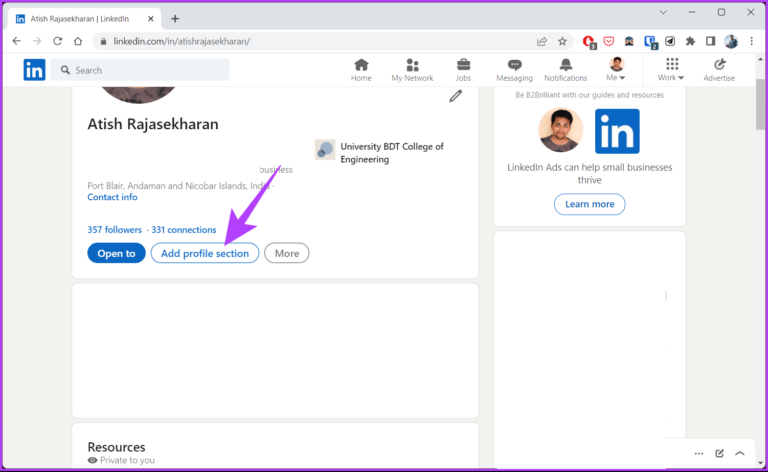Viewport: 768px width, 472px height.
Task: Bookmark page with the star icon
Action: (562, 42)
